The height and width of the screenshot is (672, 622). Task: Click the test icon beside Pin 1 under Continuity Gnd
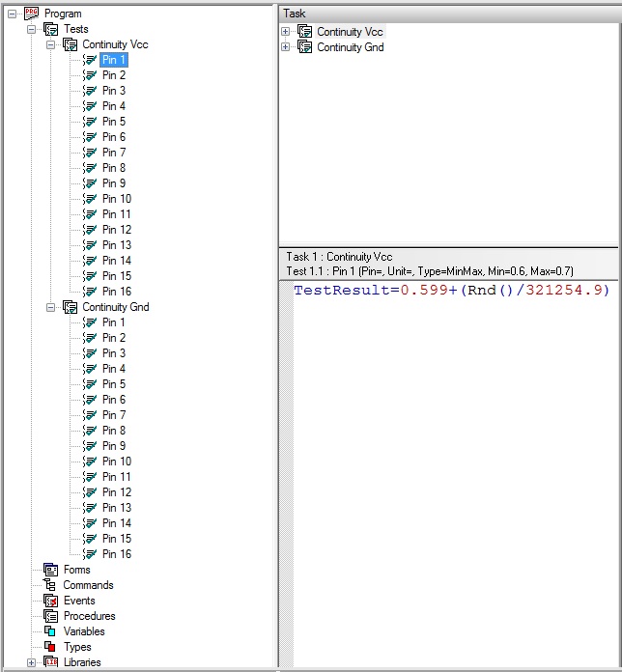pyautogui.click(x=90, y=322)
